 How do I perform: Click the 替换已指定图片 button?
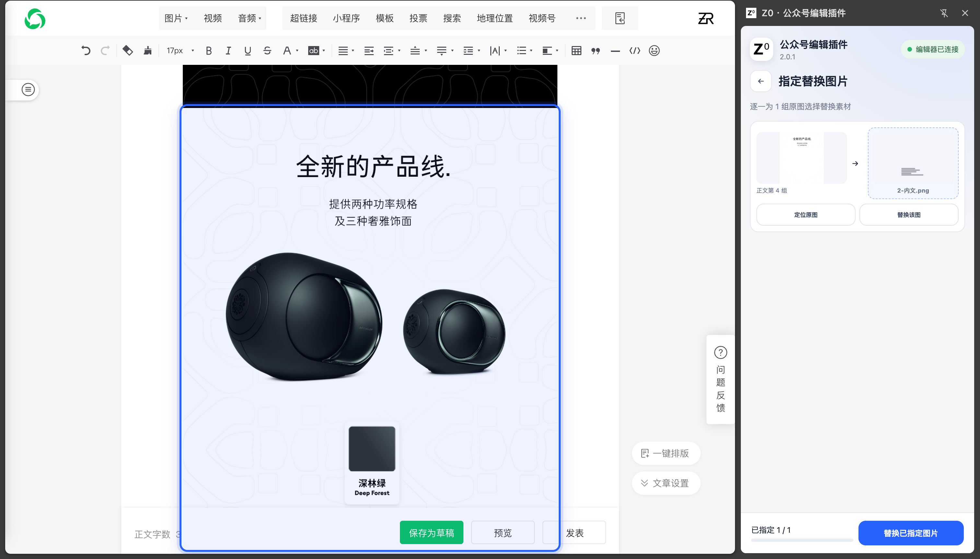[x=911, y=533]
